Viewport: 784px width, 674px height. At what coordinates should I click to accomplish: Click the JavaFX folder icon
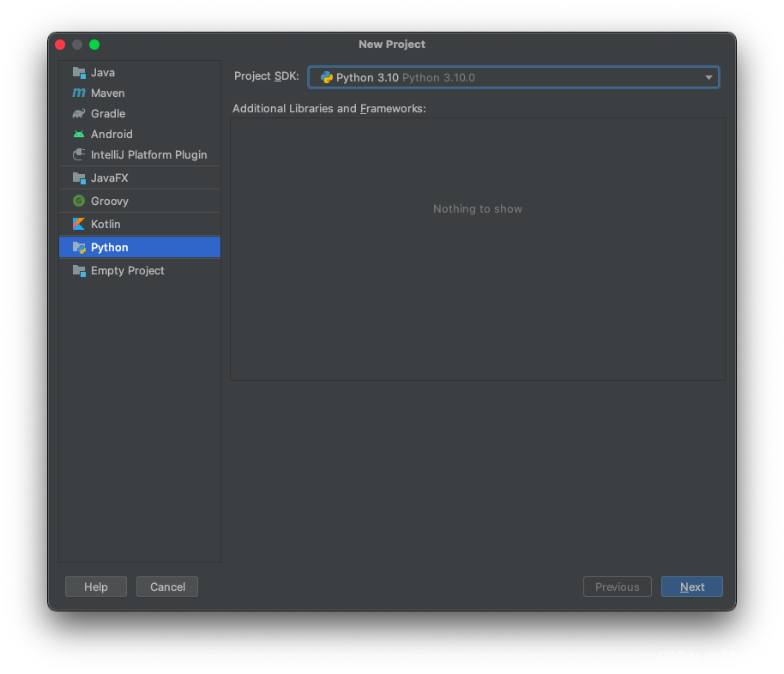[79, 178]
